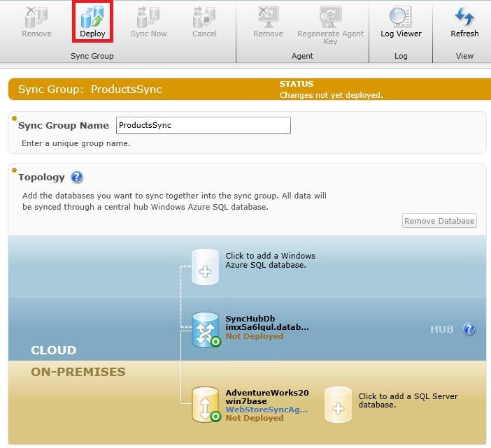Click the Deploy sync group icon

pyautogui.click(x=92, y=17)
